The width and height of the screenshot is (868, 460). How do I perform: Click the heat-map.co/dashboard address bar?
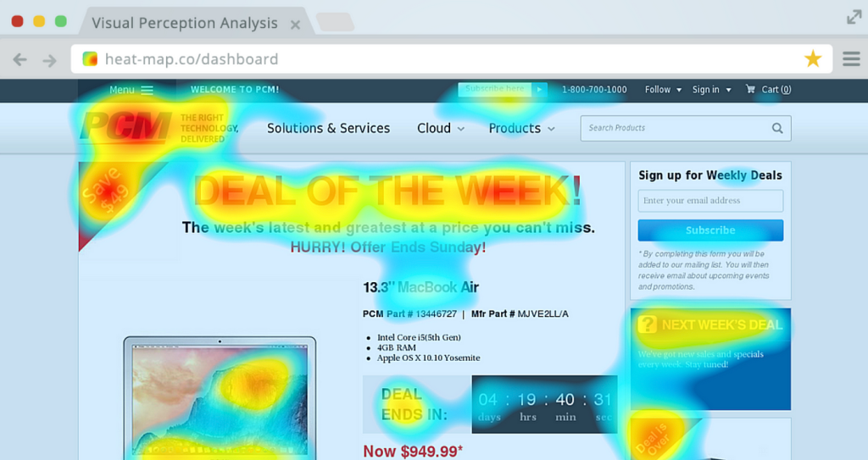point(451,58)
